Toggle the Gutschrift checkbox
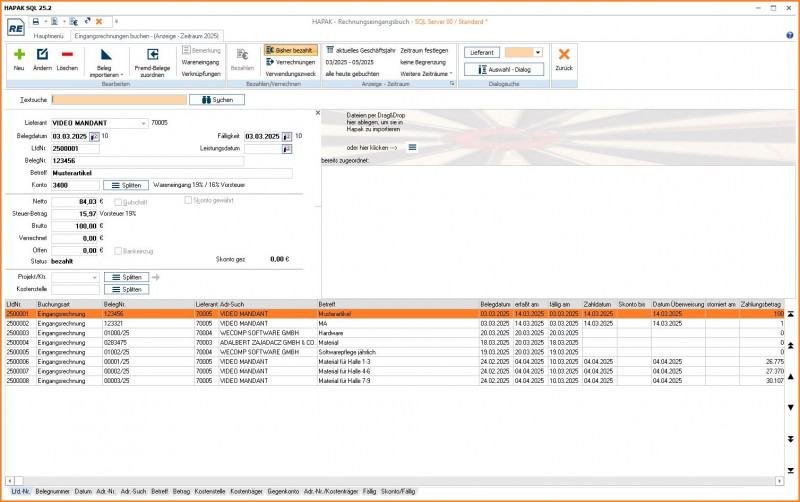The image size is (800, 502). coord(119,201)
